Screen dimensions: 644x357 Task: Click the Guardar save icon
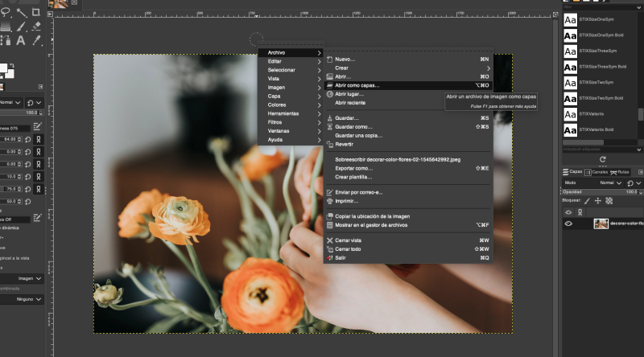pos(329,118)
